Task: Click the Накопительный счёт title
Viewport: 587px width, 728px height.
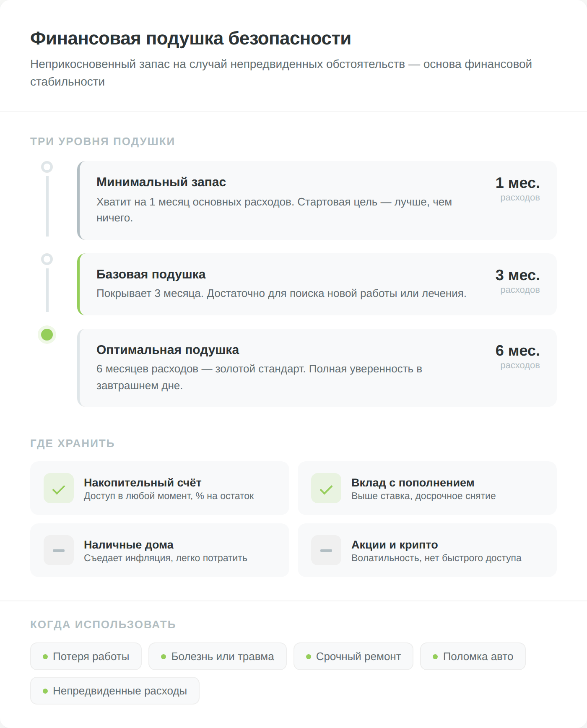Action: (x=143, y=483)
